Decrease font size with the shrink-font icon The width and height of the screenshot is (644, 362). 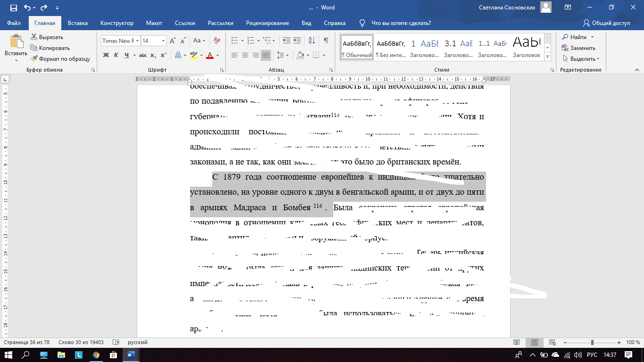(183, 41)
